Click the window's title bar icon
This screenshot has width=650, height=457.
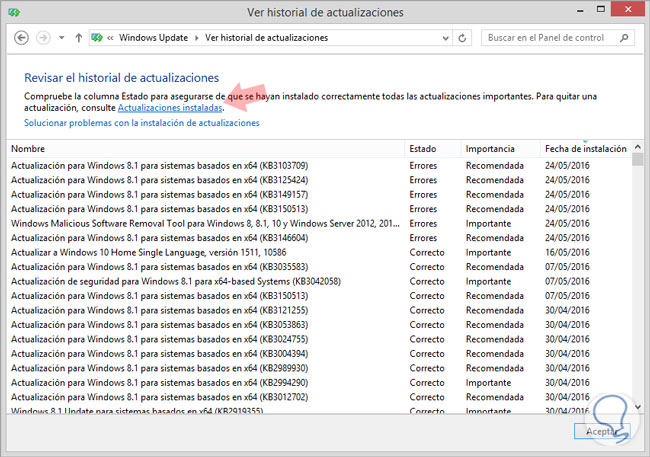[x=14, y=12]
